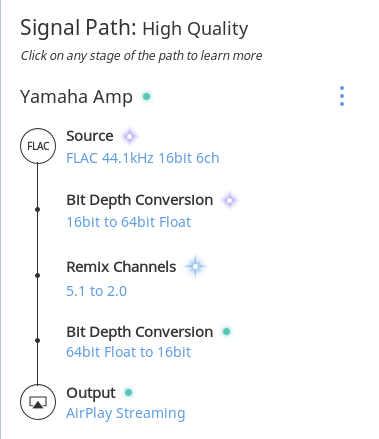Click green status dot beside Yamaha Amp
The width and height of the screenshot is (379, 439).
pos(146,97)
